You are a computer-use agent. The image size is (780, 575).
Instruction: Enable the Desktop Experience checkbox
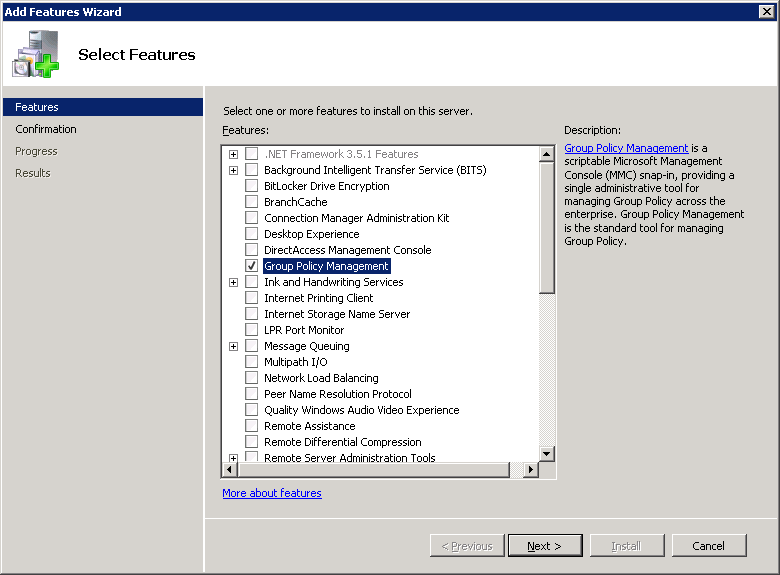(x=252, y=233)
